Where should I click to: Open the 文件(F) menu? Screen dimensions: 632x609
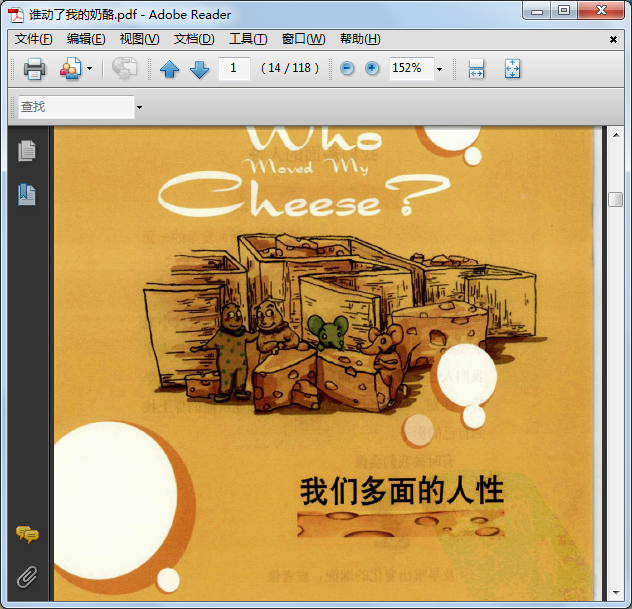click(x=34, y=39)
